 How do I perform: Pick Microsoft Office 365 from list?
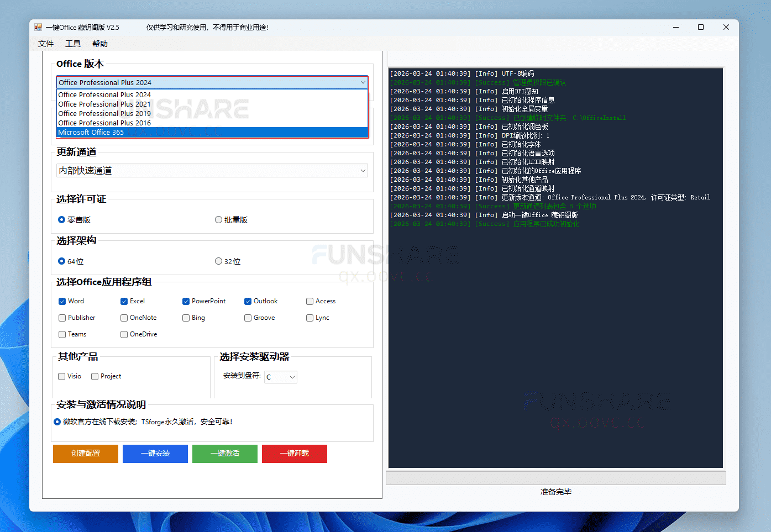click(212, 133)
